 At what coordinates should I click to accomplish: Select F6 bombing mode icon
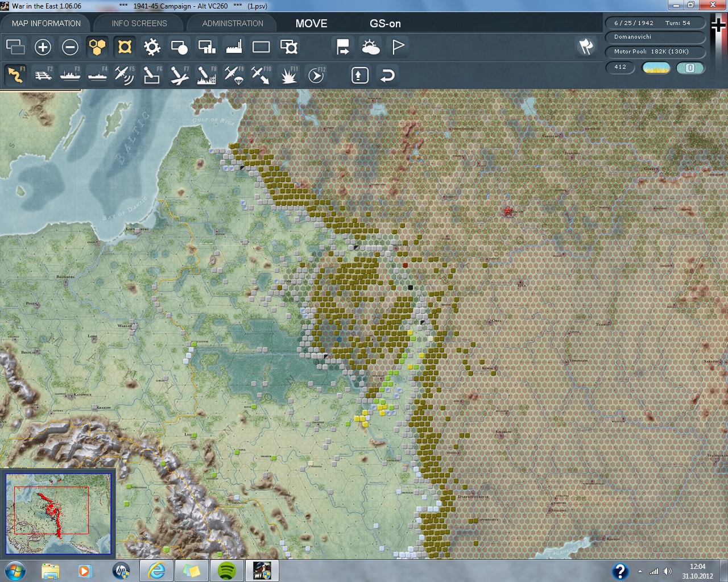[152, 75]
